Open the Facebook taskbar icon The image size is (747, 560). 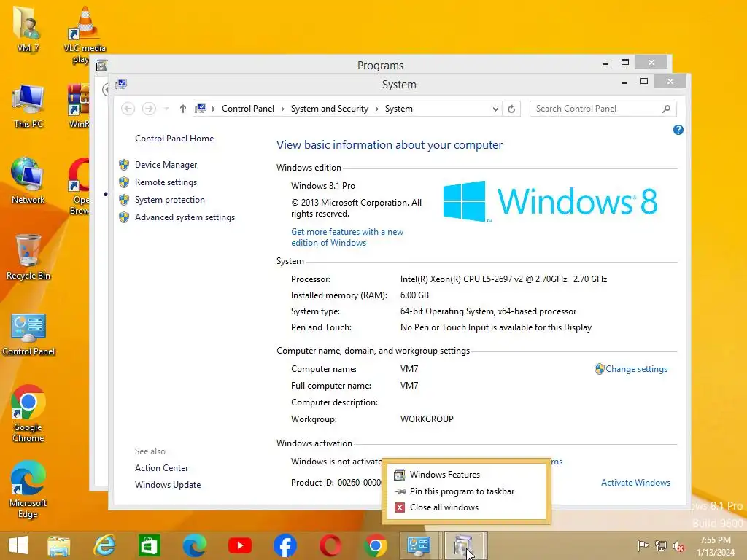[x=285, y=545]
